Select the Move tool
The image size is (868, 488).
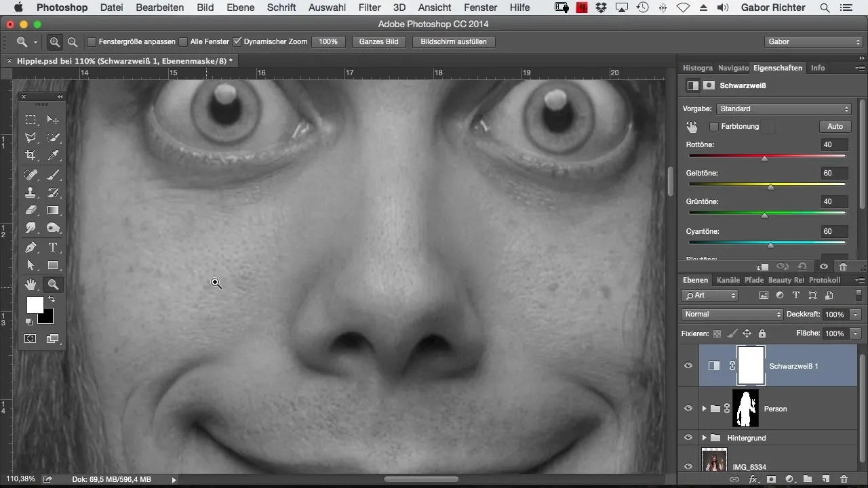53,120
